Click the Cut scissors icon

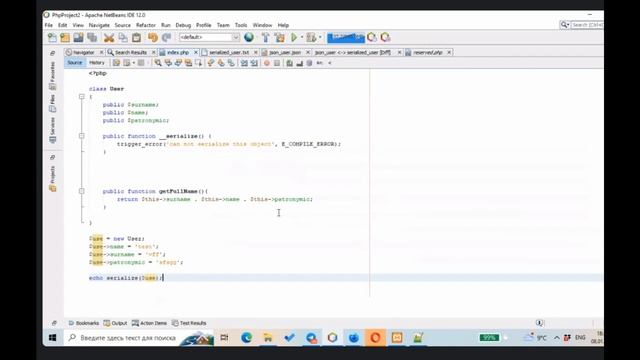109,38
